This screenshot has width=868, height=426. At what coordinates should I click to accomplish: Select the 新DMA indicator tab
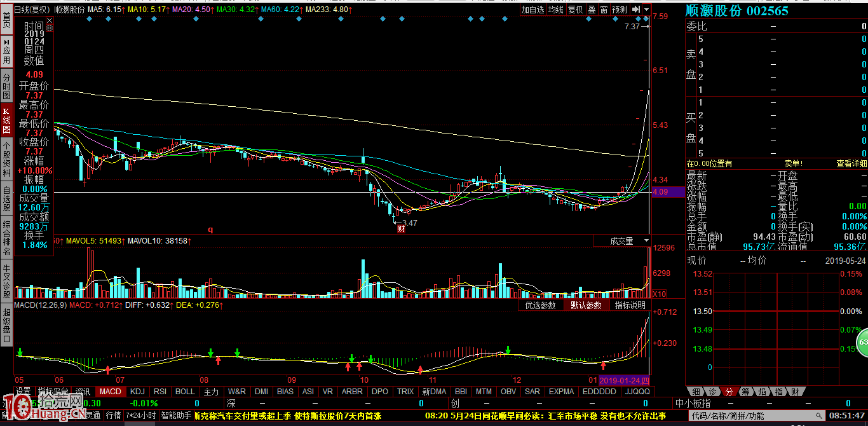(434, 391)
